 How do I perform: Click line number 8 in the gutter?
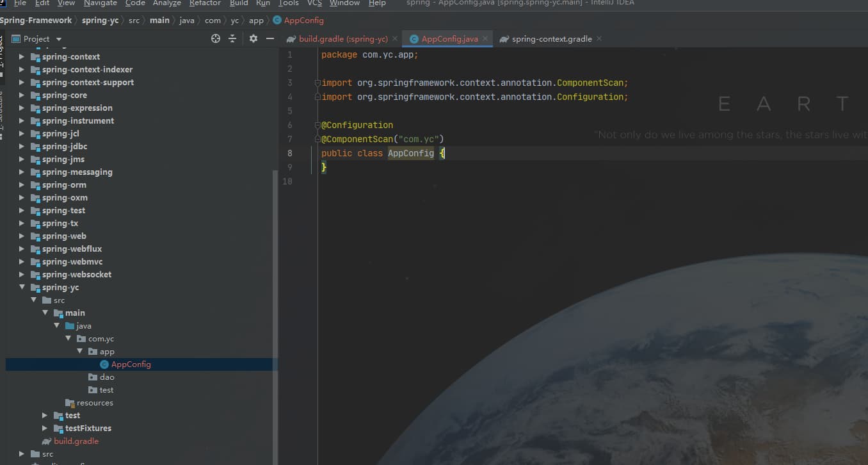pos(290,153)
